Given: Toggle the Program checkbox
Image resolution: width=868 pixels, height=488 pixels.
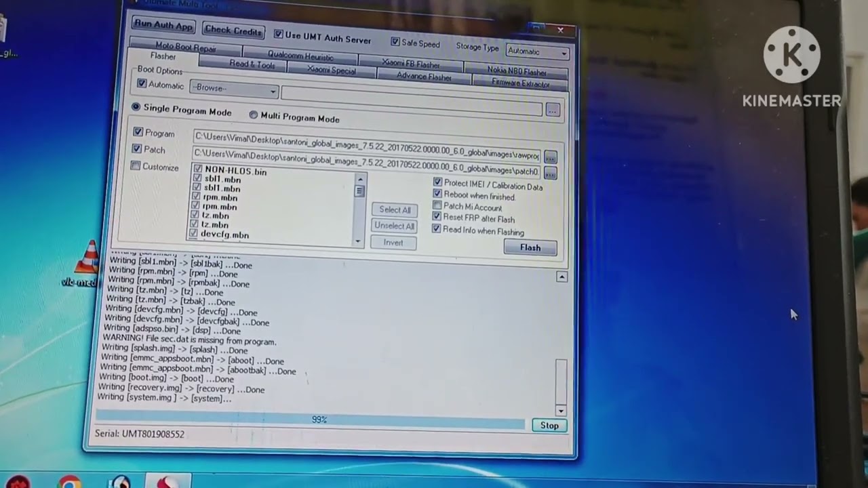Looking at the screenshot, I should [x=138, y=132].
